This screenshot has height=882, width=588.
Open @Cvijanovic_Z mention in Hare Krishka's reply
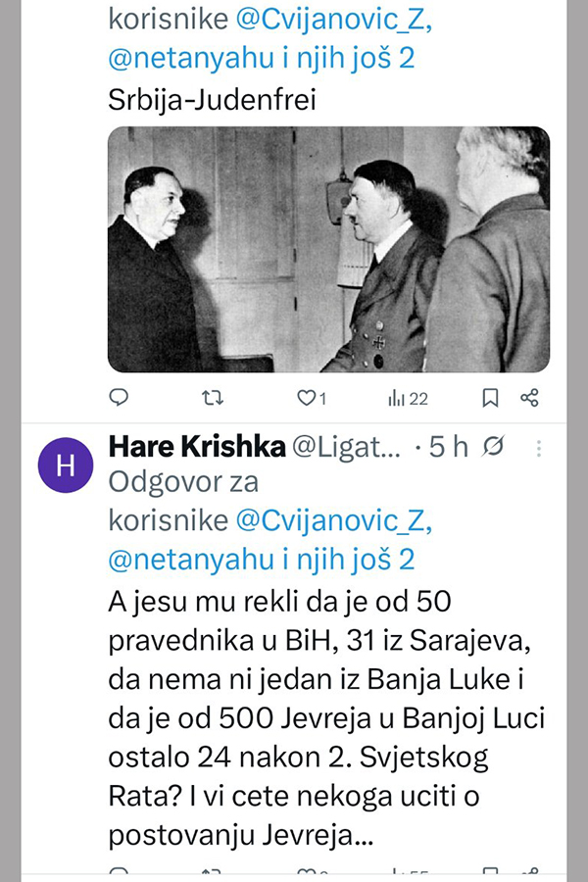[334, 520]
